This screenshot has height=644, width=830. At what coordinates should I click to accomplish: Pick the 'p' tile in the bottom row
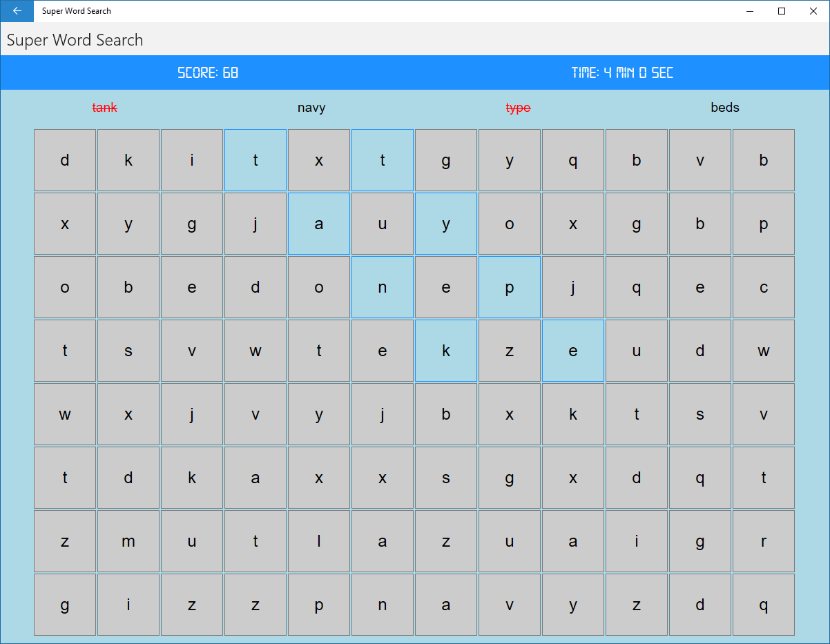tap(319, 605)
